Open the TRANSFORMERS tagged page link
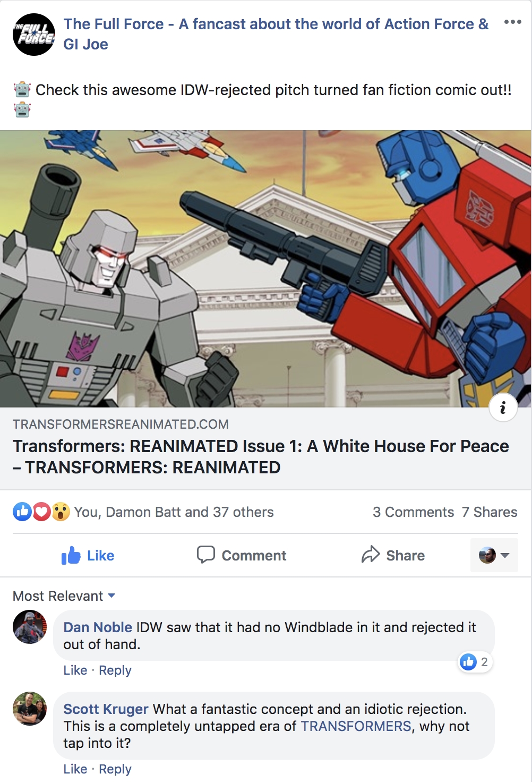 [356, 726]
